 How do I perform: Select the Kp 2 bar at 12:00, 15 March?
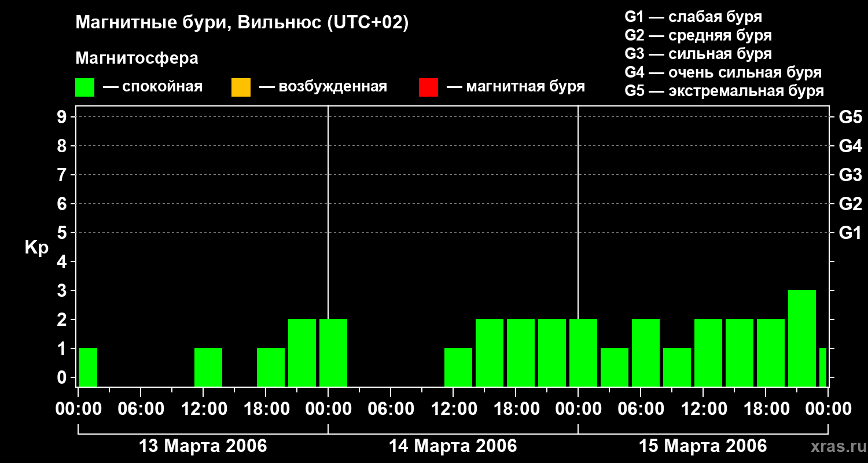pyautogui.click(x=708, y=352)
